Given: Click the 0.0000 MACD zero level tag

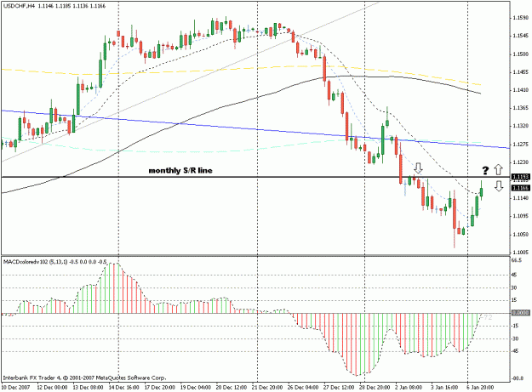Looking at the screenshot, I should tap(520, 313).
